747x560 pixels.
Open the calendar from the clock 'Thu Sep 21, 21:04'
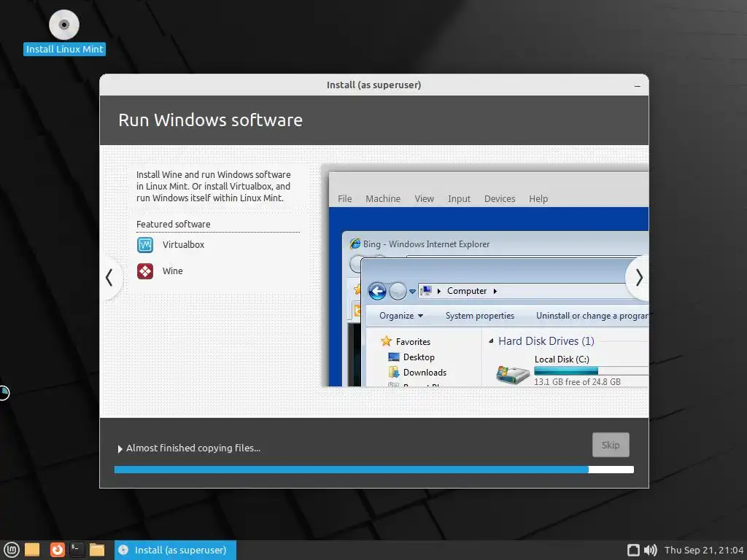(704, 550)
